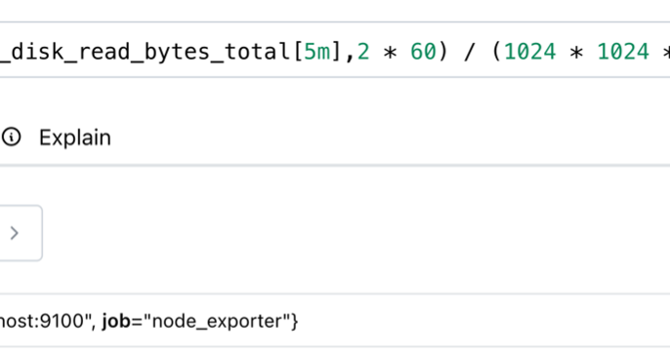This screenshot has height=360, width=670.
Task: Click the division slash operator in query
Action: coord(470,52)
